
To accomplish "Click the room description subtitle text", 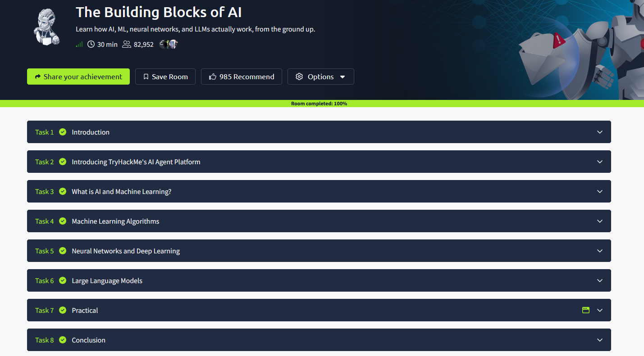I will tap(195, 29).
